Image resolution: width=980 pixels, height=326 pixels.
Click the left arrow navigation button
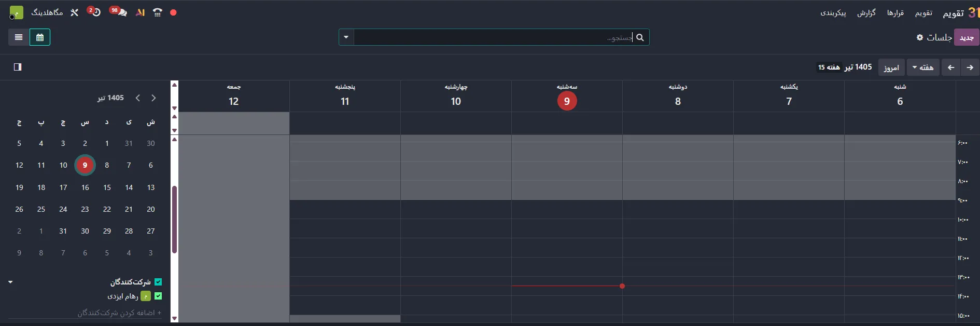pos(951,67)
